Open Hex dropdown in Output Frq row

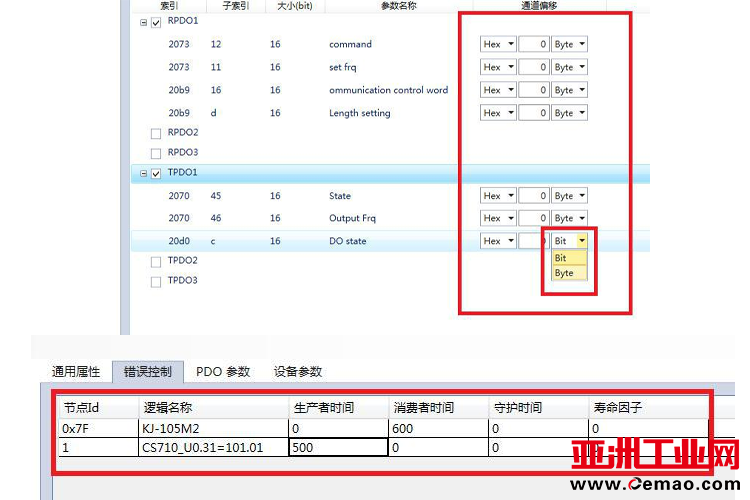pos(498,218)
